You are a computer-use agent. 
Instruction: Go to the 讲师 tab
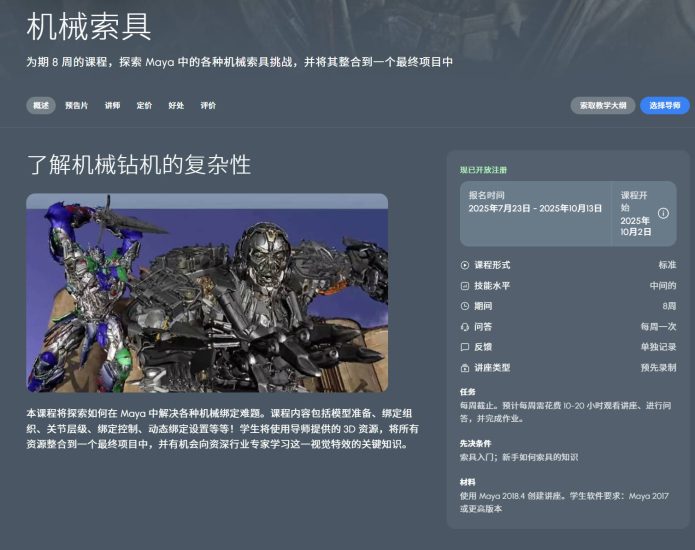(112, 105)
